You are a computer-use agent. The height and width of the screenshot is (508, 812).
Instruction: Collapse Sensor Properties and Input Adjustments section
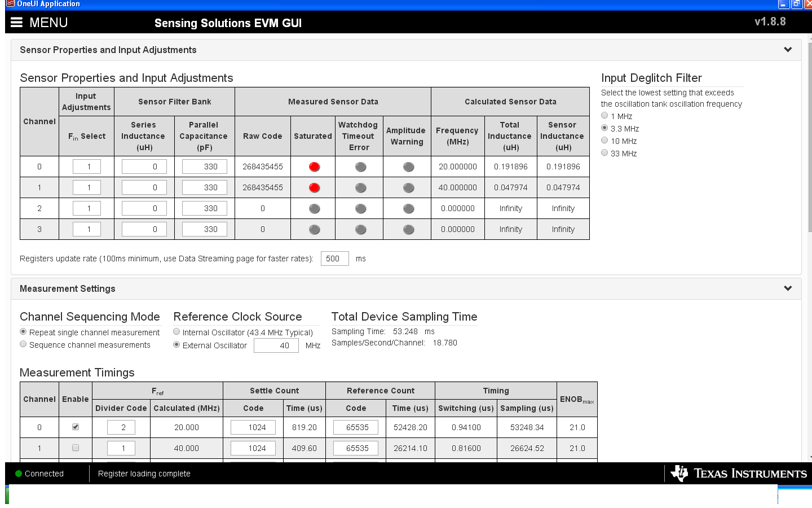(x=788, y=50)
